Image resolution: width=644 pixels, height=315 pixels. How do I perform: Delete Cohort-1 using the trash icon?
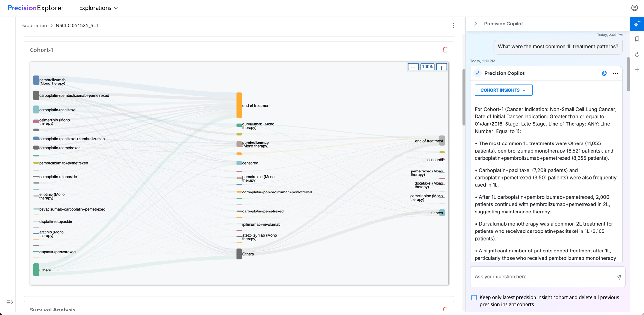pos(445,50)
